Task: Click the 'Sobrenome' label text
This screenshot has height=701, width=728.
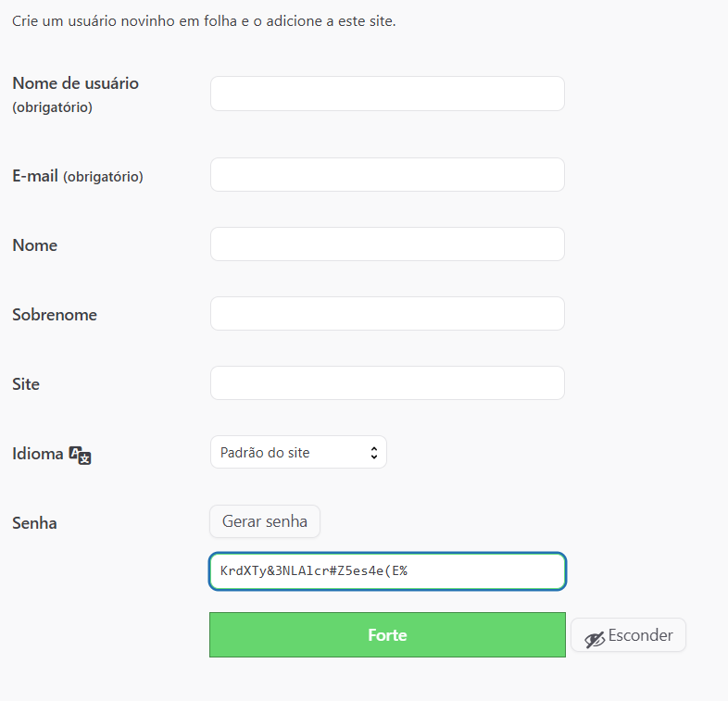Action: click(x=55, y=315)
